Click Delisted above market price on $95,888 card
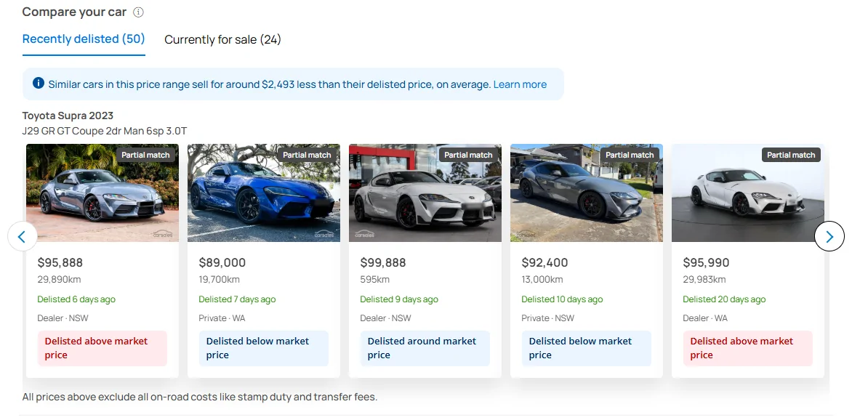The width and height of the screenshot is (868, 420). [103, 348]
